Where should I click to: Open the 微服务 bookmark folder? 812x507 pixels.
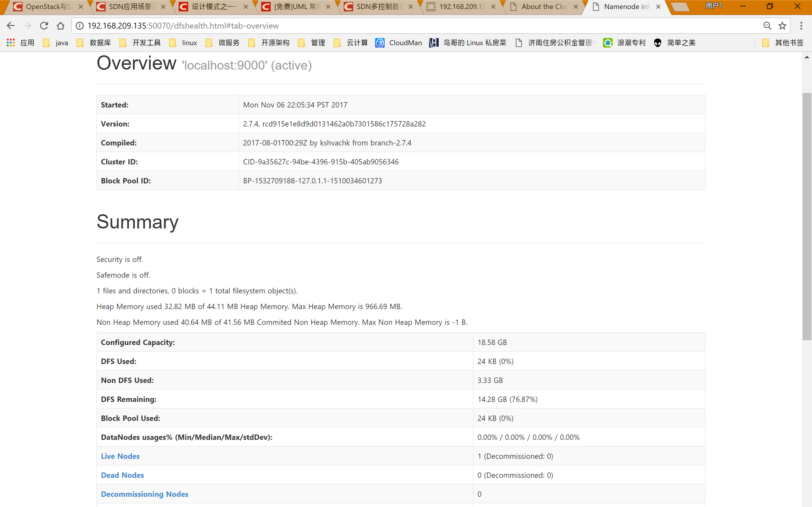coord(223,43)
